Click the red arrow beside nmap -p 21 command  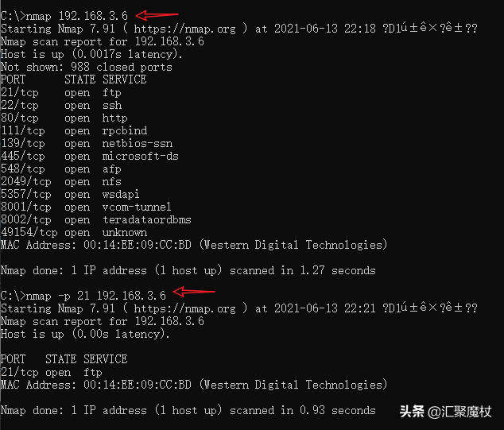(x=194, y=292)
